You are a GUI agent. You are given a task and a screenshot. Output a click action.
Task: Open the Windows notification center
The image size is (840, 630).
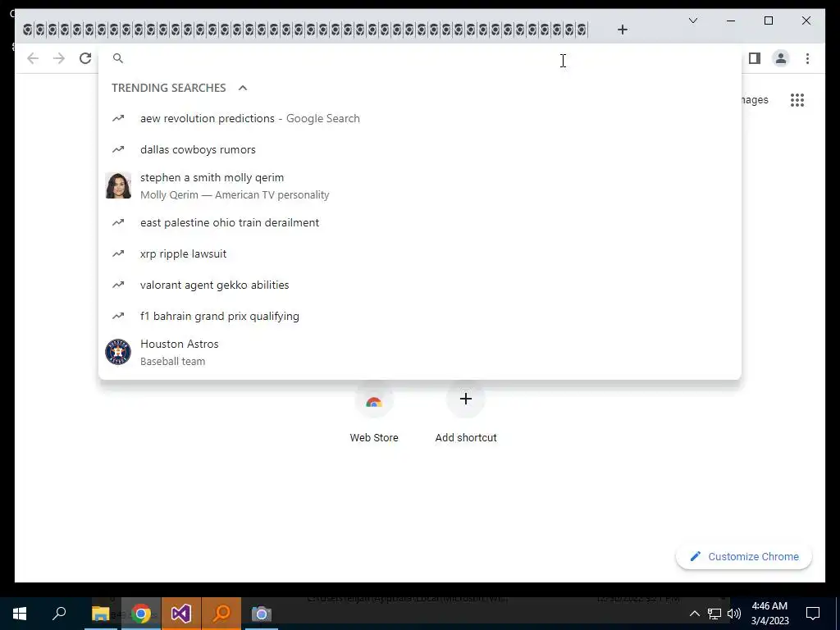coord(813,614)
